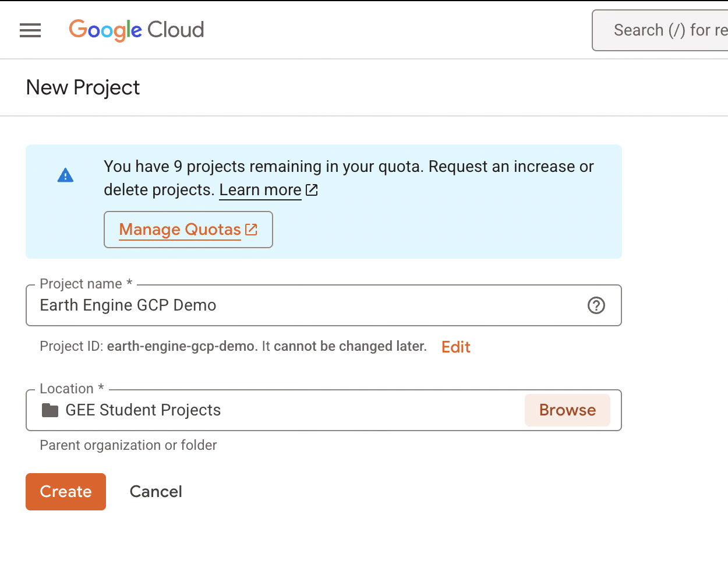Click the Parent organization or folder helper text
This screenshot has height=585, width=728.
pyautogui.click(x=128, y=445)
